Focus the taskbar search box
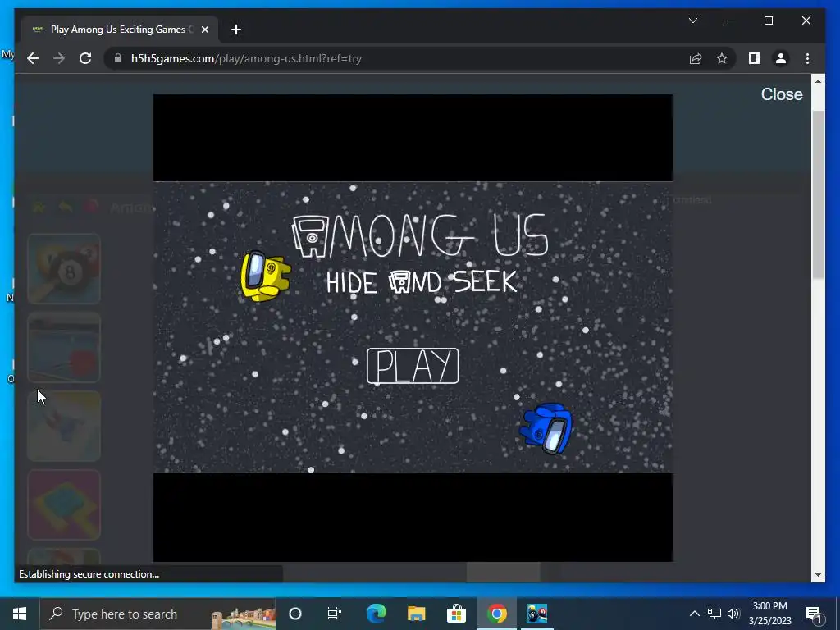This screenshot has height=630, width=840. point(157,614)
